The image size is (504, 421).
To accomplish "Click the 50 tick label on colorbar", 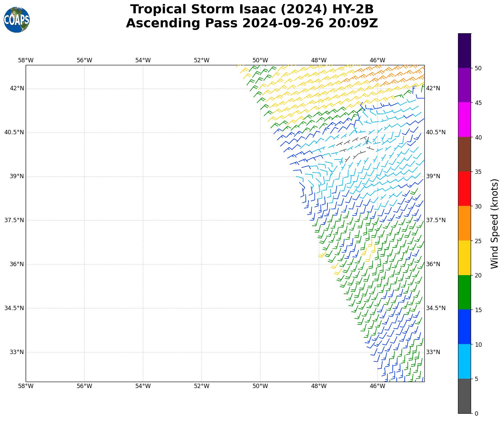I will tap(478, 68).
